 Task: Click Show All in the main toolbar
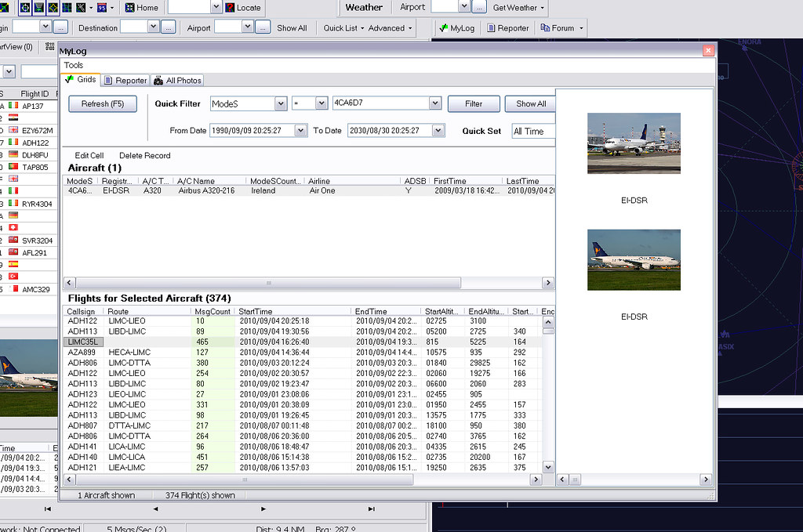point(292,28)
